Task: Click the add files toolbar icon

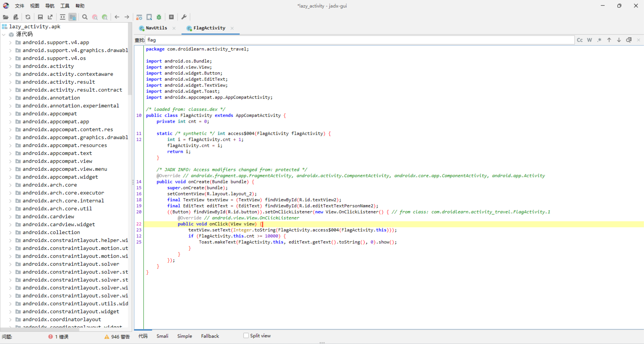Action: [x=16, y=17]
